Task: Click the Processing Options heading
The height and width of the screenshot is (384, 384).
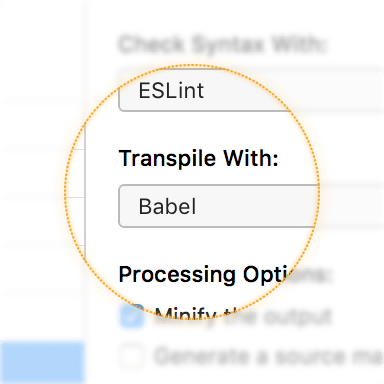Action: coord(224,275)
